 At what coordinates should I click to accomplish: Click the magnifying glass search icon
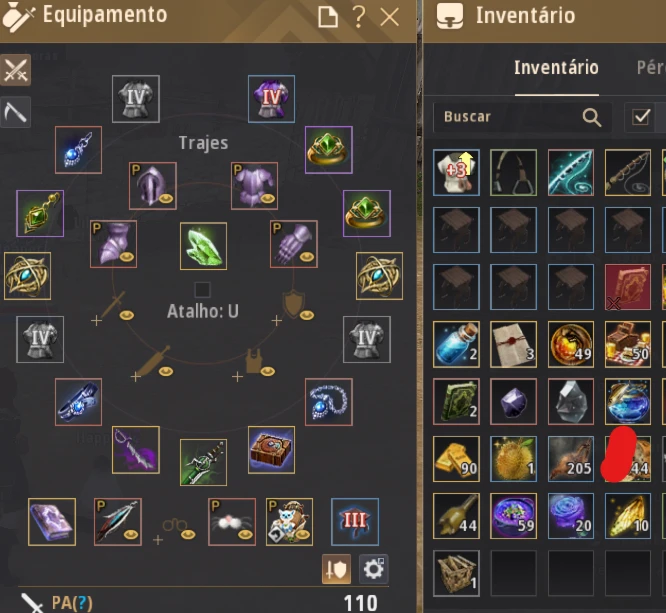pos(592,117)
